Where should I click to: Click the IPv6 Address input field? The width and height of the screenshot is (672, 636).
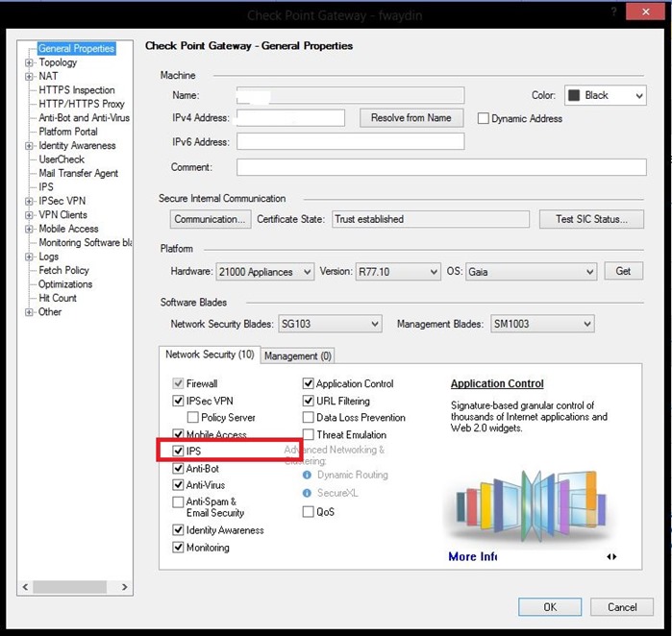coord(351,141)
